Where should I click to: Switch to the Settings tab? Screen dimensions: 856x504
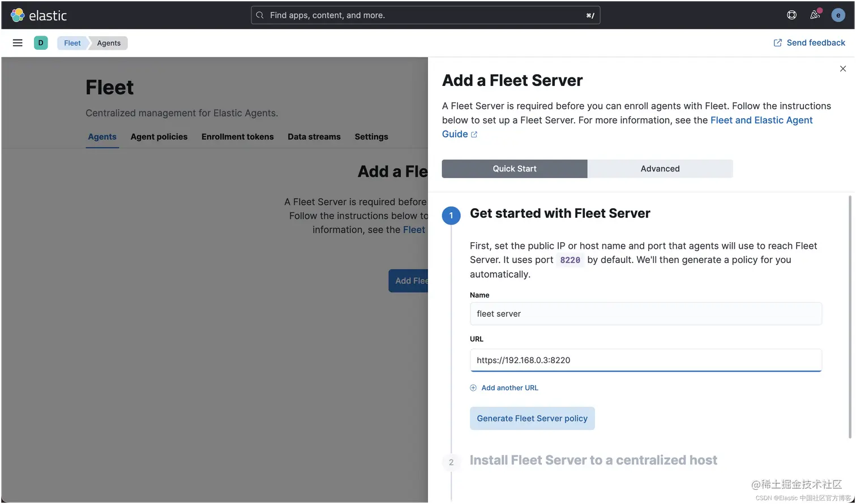pyautogui.click(x=371, y=137)
